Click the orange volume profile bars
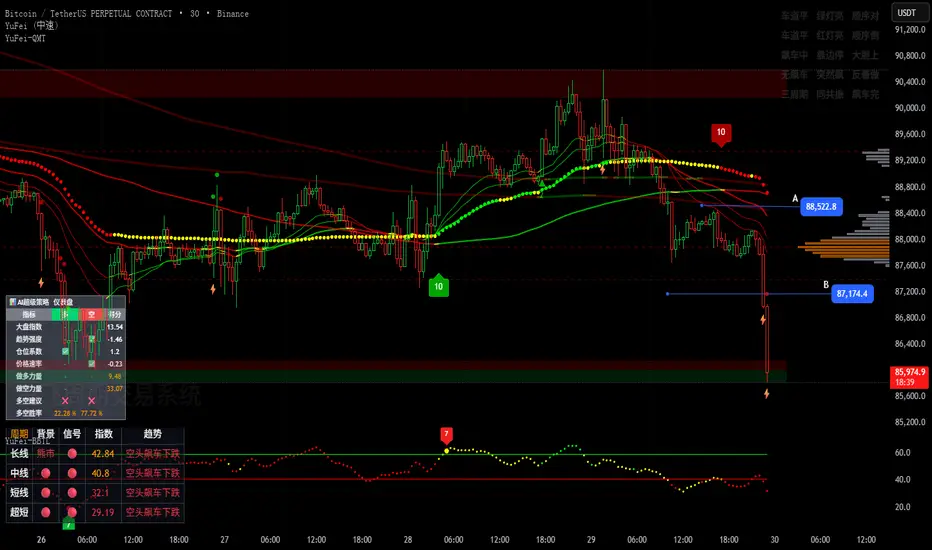 click(844, 249)
